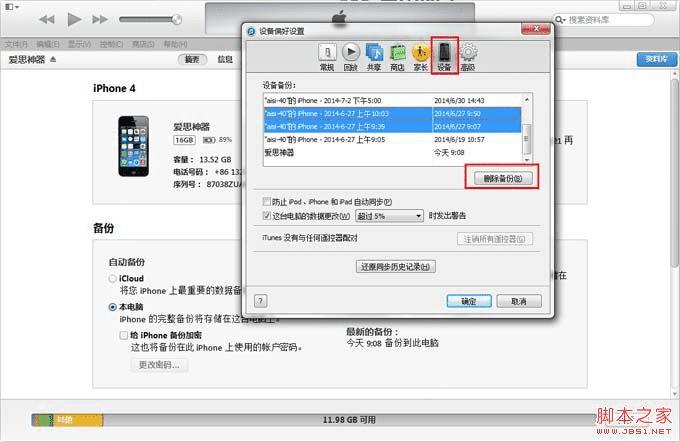The image size is (680, 442).
Task: Select the 本电脑 backup radio button
Action: tap(113, 307)
